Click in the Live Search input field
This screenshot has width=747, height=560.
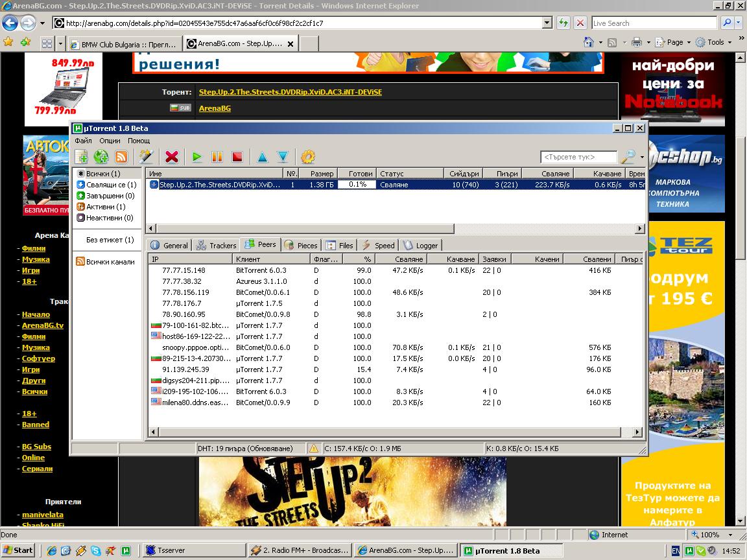[654, 23]
